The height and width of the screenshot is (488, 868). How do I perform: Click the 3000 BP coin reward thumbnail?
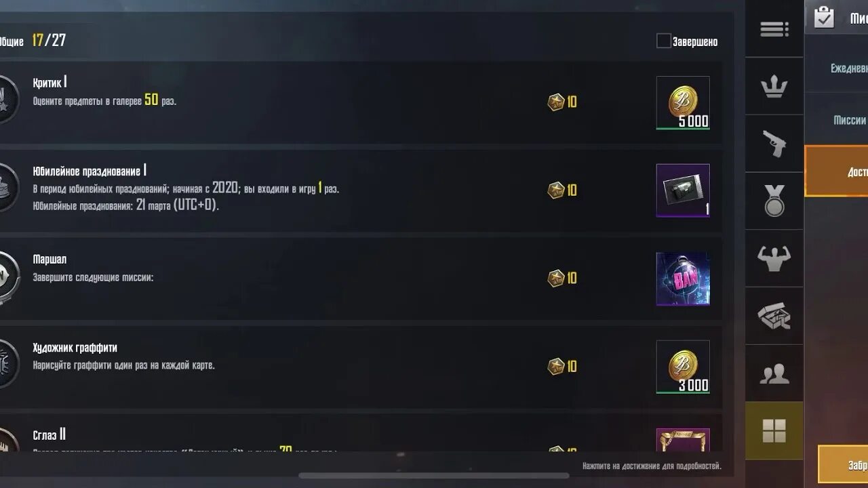click(683, 367)
